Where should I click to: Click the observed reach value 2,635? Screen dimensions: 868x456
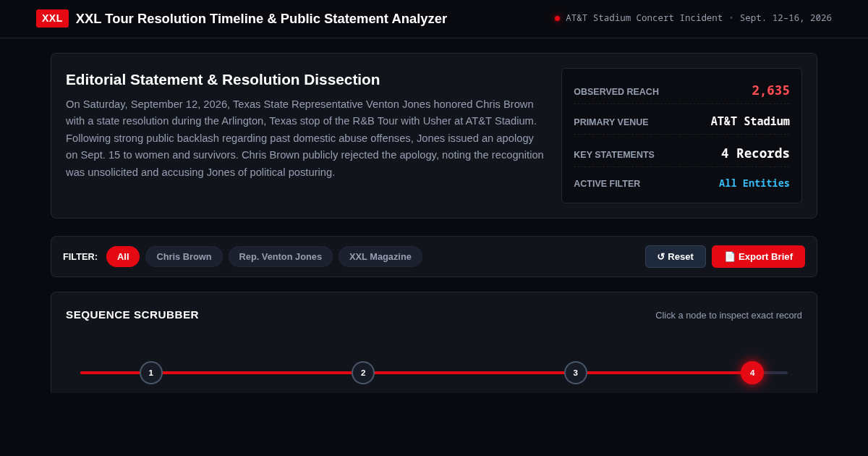pos(770,90)
